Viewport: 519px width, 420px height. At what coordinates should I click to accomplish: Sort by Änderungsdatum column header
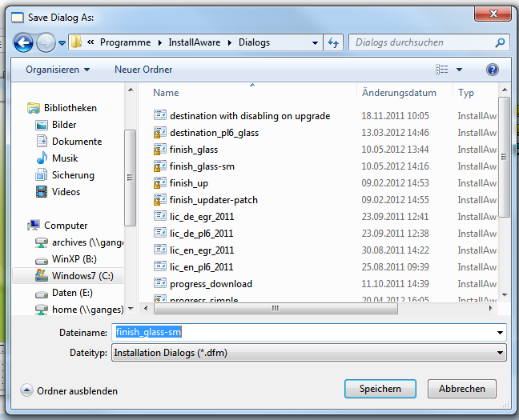click(399, 93)
